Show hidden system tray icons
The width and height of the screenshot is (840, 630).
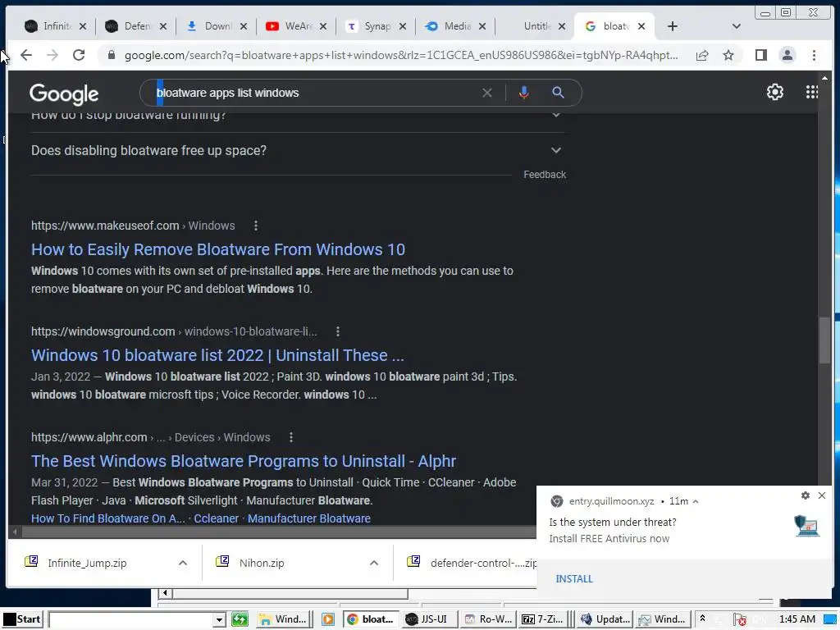(702, 619)
